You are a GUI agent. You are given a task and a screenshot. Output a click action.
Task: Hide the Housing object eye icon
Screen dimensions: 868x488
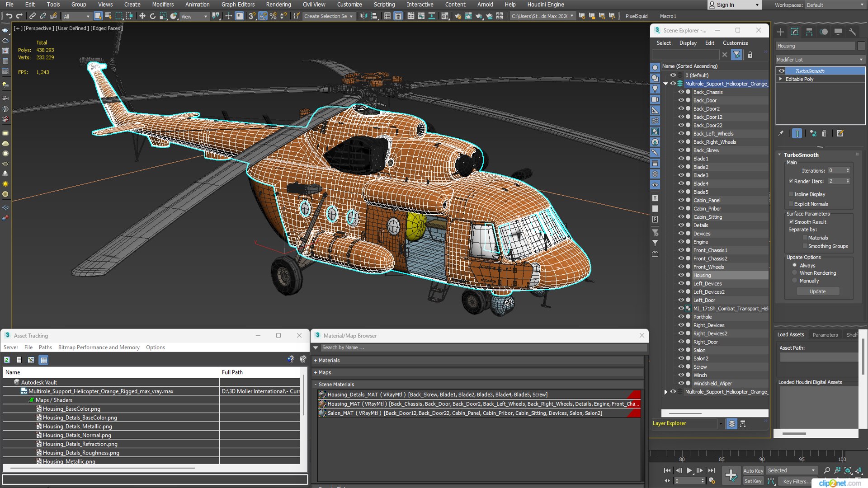pos(681,275)
